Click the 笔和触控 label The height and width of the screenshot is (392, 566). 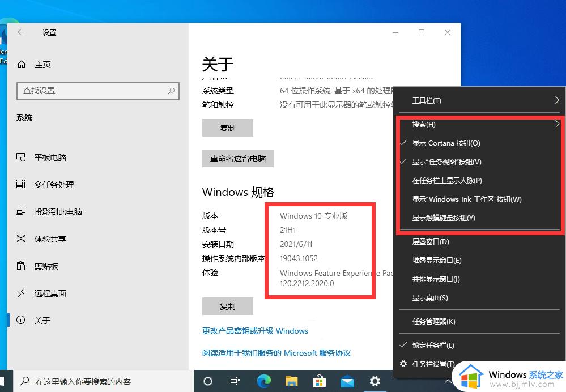coord(218,105)
